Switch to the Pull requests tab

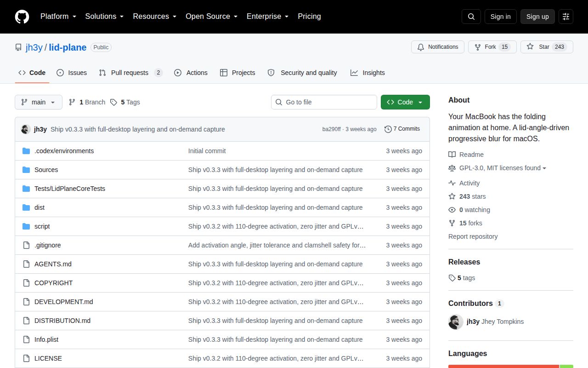131,73
